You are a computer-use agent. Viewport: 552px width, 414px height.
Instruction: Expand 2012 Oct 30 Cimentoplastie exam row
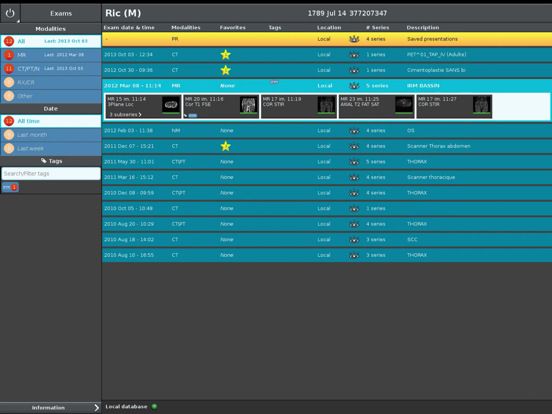coord(327,70)
